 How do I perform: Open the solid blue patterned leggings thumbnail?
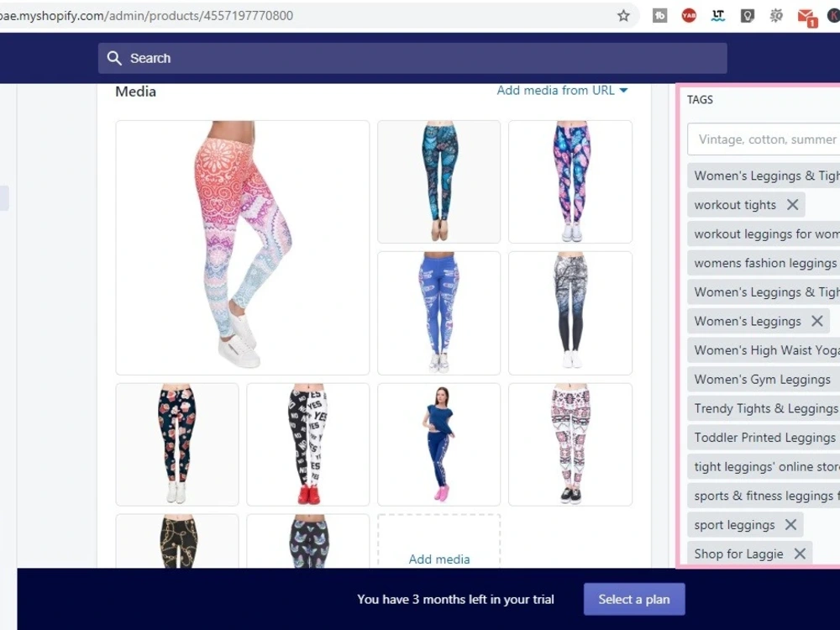[438, 312]
